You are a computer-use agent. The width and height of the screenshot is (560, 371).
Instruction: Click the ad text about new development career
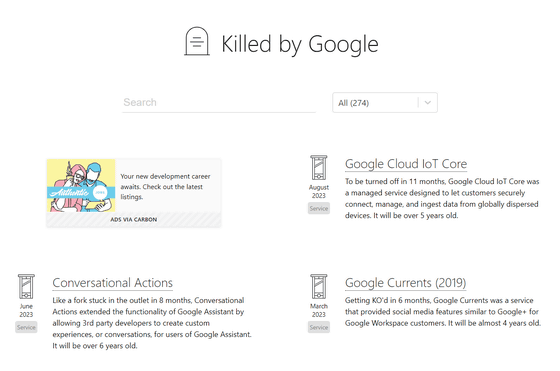tap(165, 186)
